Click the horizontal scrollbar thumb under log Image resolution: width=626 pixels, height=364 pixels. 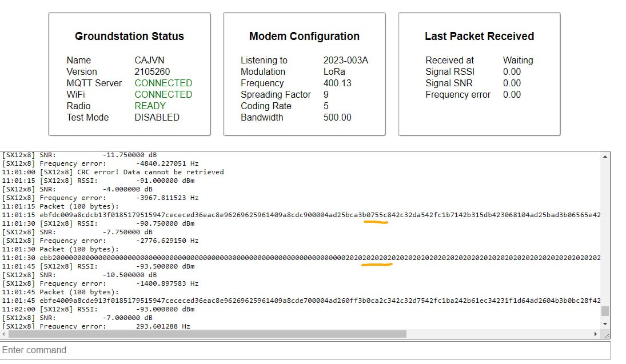[x=206, y=334]
